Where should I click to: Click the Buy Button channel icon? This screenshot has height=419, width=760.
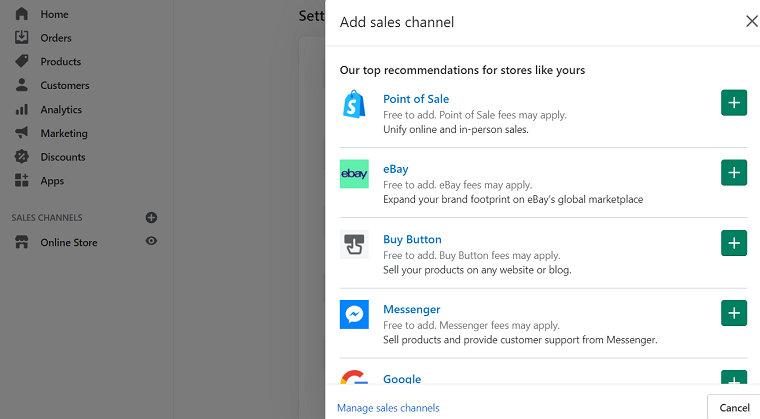tap(354, 244)
